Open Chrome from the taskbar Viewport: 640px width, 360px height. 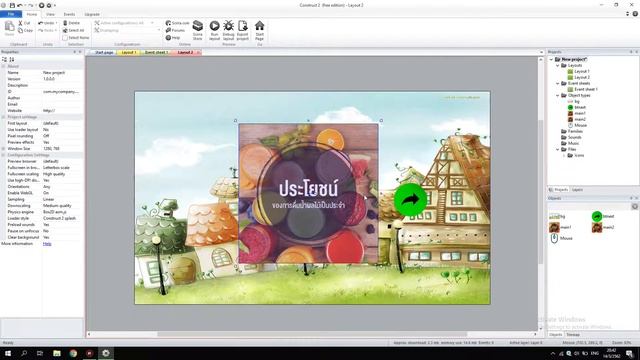pos(73,353)
